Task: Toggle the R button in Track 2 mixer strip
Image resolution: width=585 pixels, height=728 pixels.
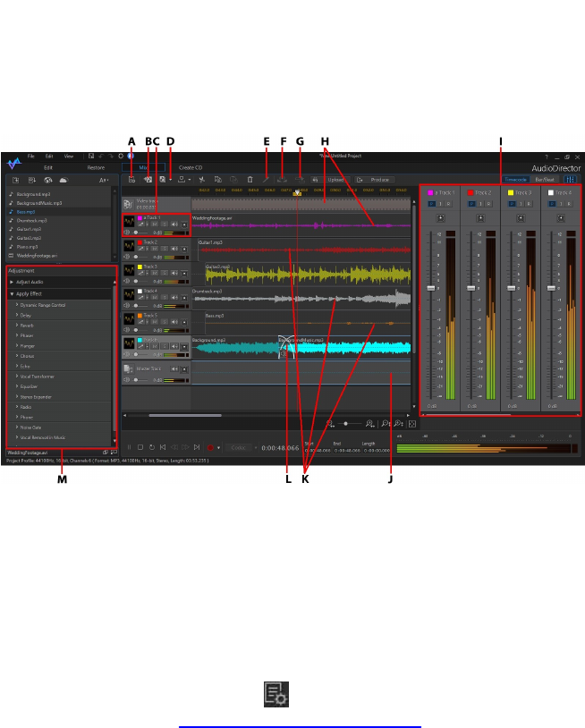Action: click(x=489, y=204)
